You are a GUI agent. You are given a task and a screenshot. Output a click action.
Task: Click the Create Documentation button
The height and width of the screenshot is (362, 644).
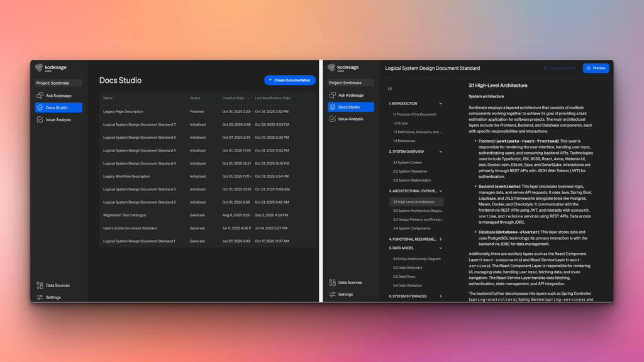point(289,80)
